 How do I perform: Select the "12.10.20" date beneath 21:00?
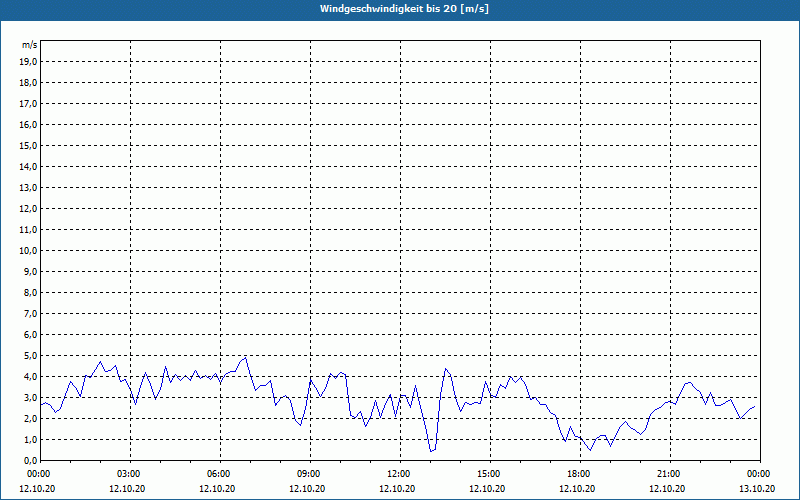[x=667, y=488]
